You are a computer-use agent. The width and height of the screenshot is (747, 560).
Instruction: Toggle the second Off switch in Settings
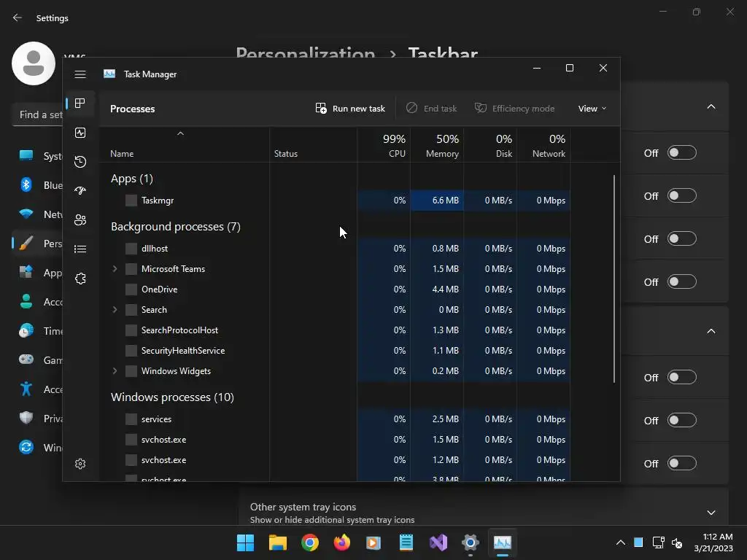(x=682, y=195)
